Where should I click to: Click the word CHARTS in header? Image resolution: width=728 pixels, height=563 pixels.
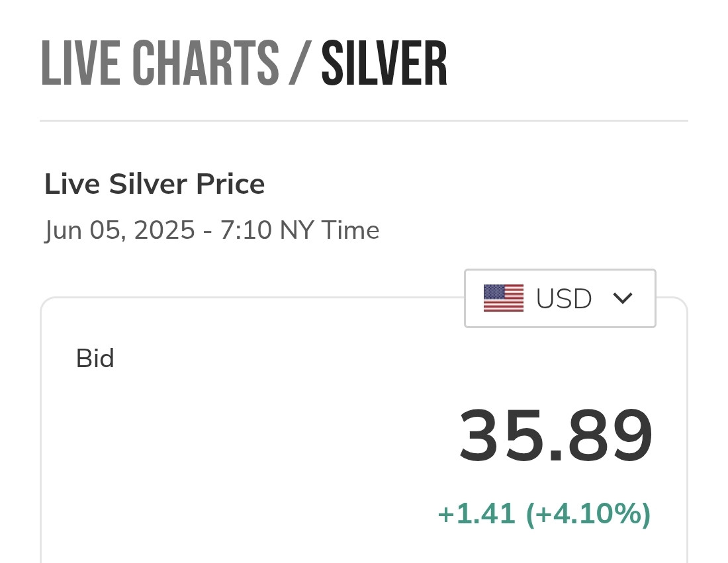pos(205,64)
